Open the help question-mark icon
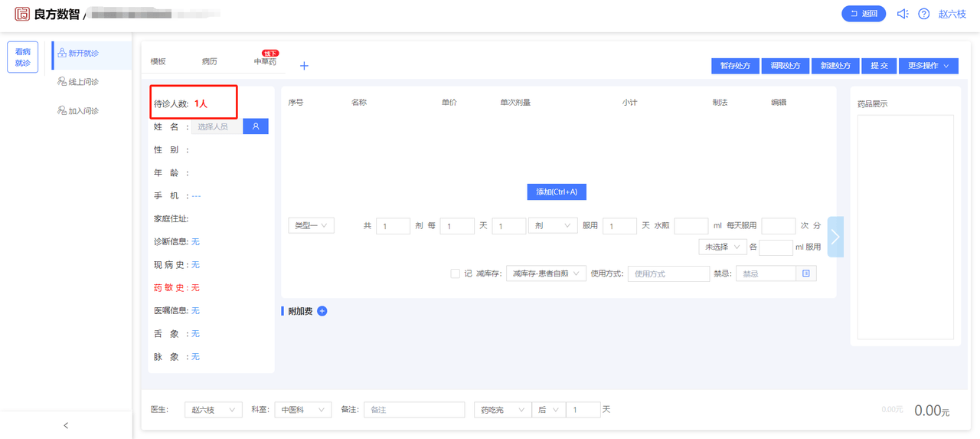 pos(924,14)
